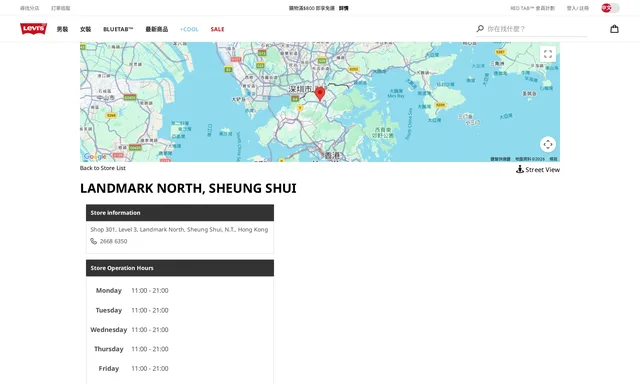Image resolution: width=640 pixels, height=384 pixels.
Task: Click the 登入/註冊 link
Action: click(578, 8)
